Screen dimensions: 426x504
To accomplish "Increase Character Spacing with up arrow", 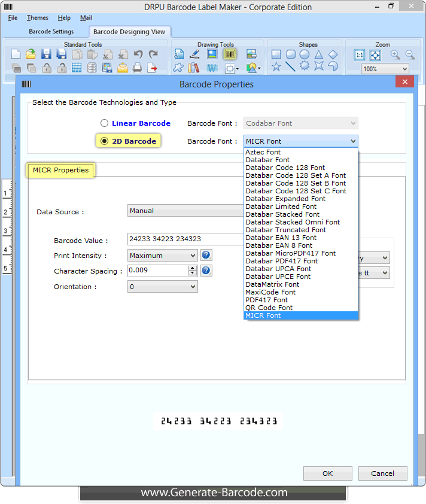I will coord(193,268).
